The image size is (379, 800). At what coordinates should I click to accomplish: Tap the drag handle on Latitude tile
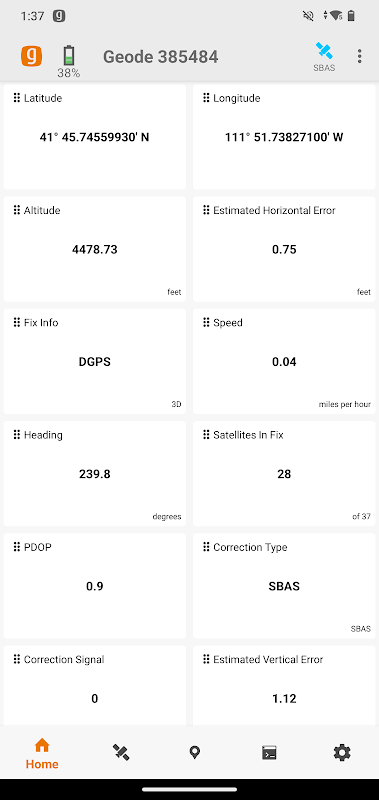coord(17,98)
